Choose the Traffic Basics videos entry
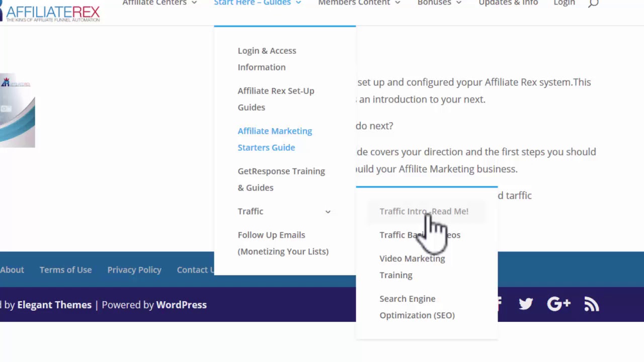This screenshot has height=362, width=644. [x=420, y=235]
